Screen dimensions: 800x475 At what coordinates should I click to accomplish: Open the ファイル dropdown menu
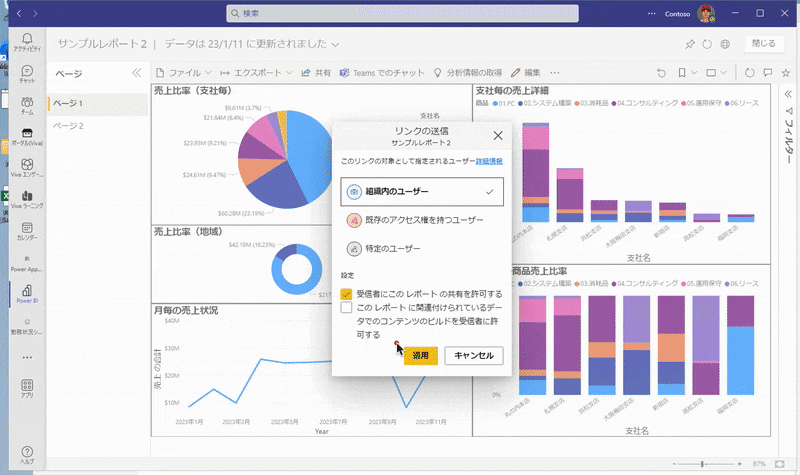click(x=184, y=73)
